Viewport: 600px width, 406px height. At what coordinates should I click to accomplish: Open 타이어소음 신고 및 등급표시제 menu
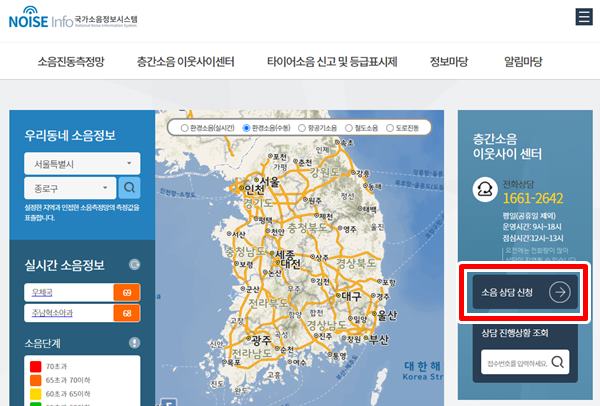(332, 61)
